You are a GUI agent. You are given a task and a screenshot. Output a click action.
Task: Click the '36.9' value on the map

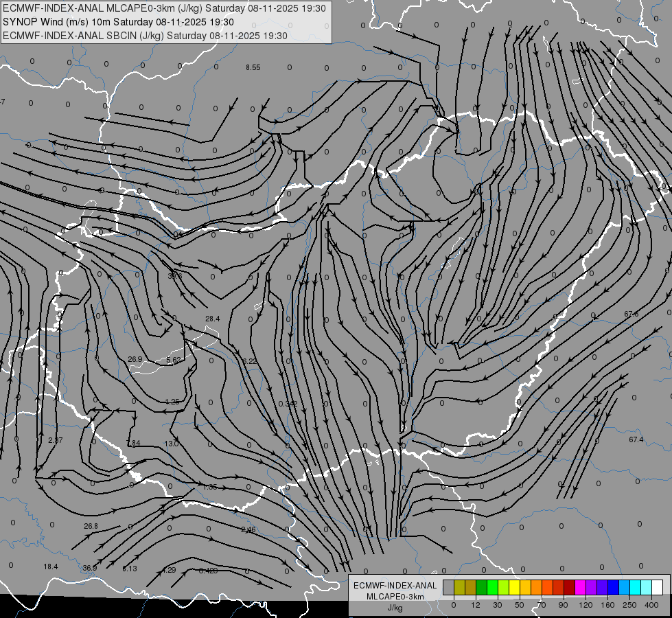[x=89, y=568]
